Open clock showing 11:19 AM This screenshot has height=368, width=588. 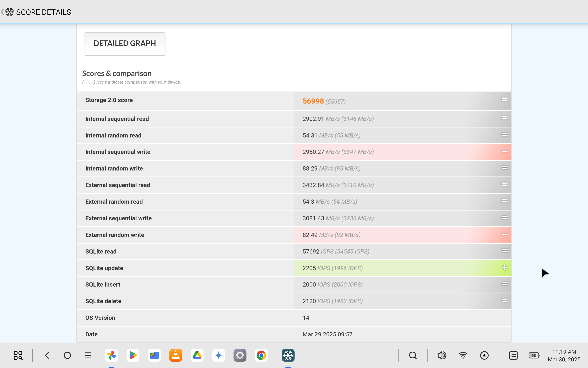(x=564, y=352)
